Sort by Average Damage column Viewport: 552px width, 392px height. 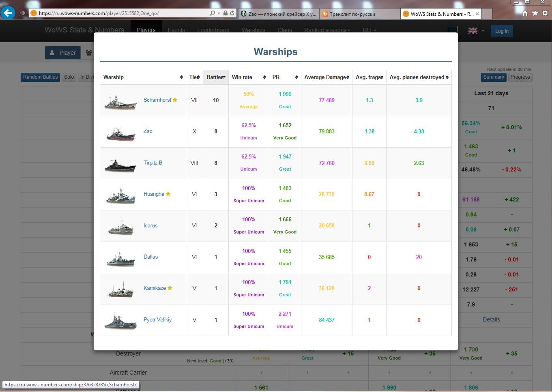point(326,77)
